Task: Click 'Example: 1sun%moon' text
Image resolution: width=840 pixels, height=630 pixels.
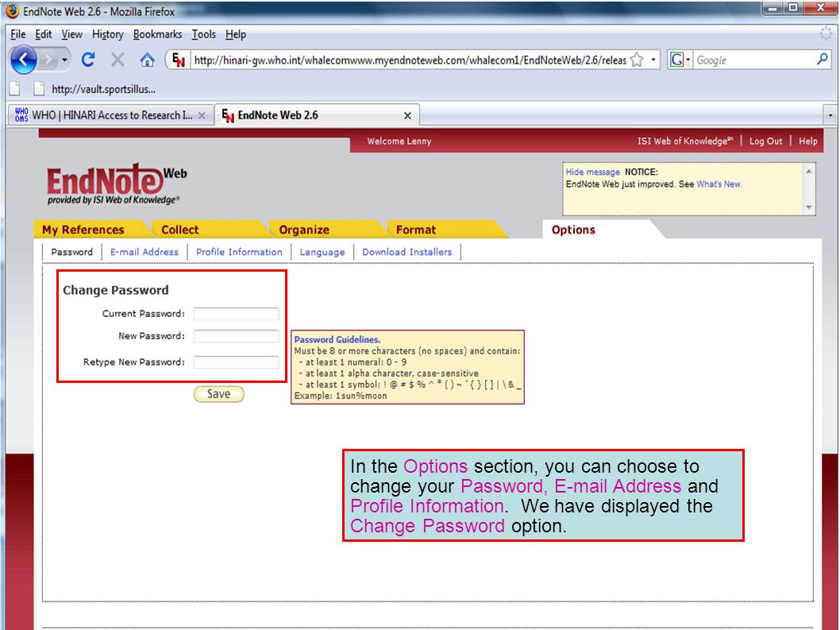Action: [x=340, y=396]
